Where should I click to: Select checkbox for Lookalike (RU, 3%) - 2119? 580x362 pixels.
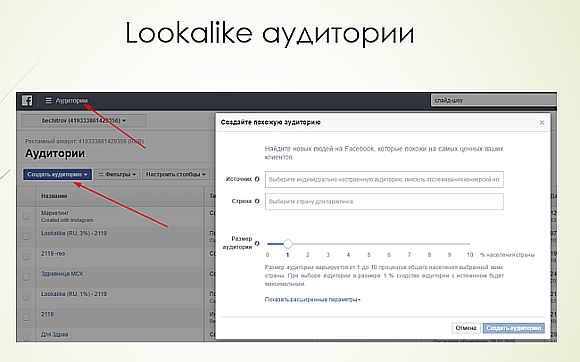coord(26,237)
